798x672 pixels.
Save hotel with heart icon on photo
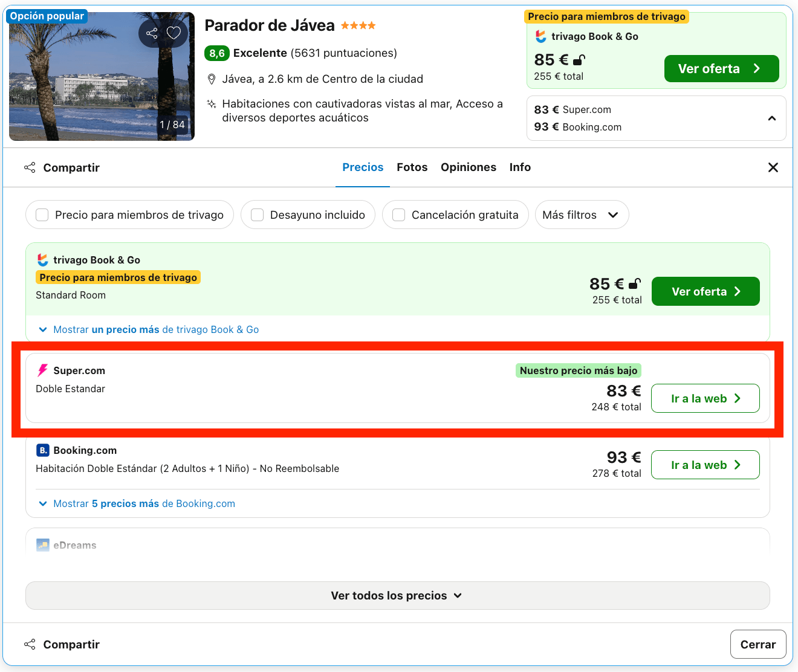[174, 33]
